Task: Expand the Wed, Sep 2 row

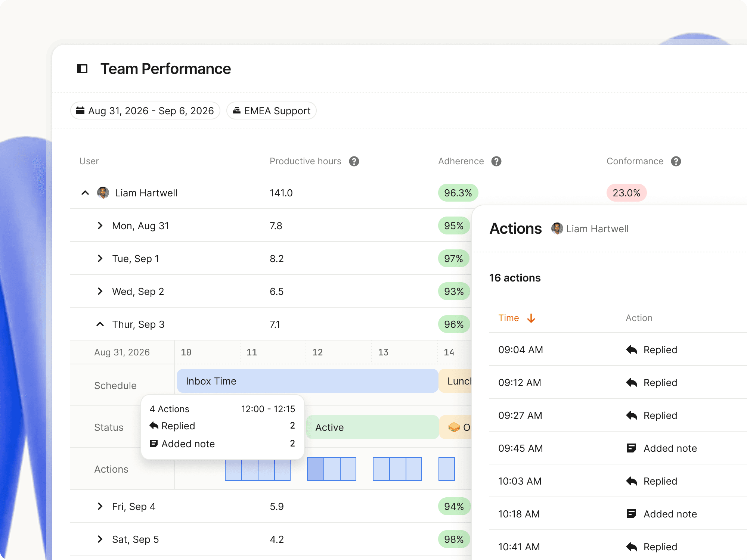Action: [x=100, y=291]
